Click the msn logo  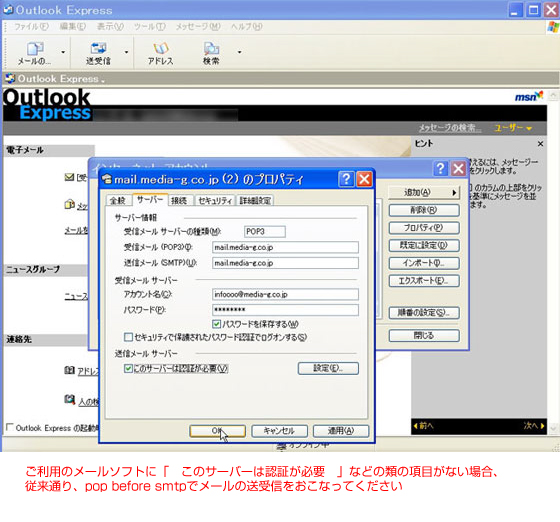pos(529,96)
